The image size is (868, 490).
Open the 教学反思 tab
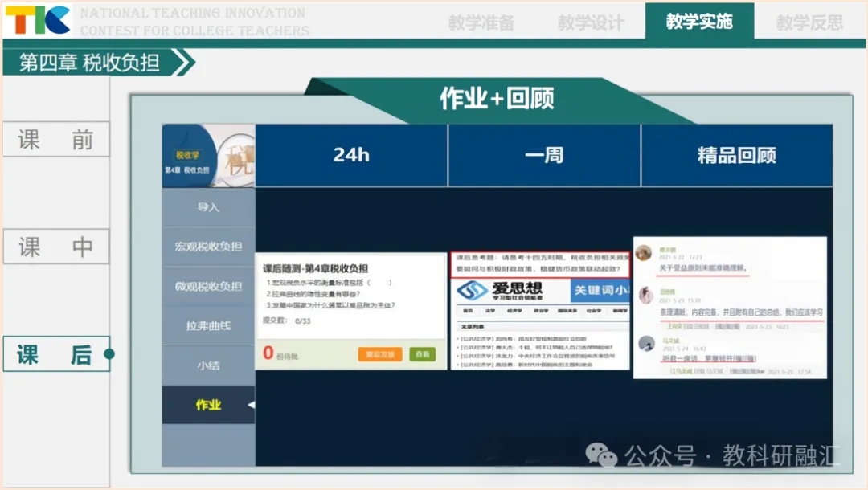pos(809,22)
